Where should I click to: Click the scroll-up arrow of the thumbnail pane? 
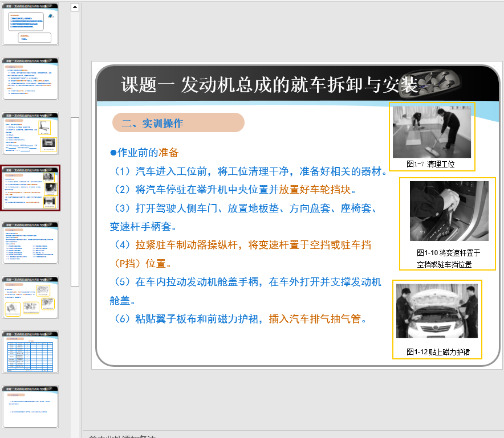(x=75, y=7)
